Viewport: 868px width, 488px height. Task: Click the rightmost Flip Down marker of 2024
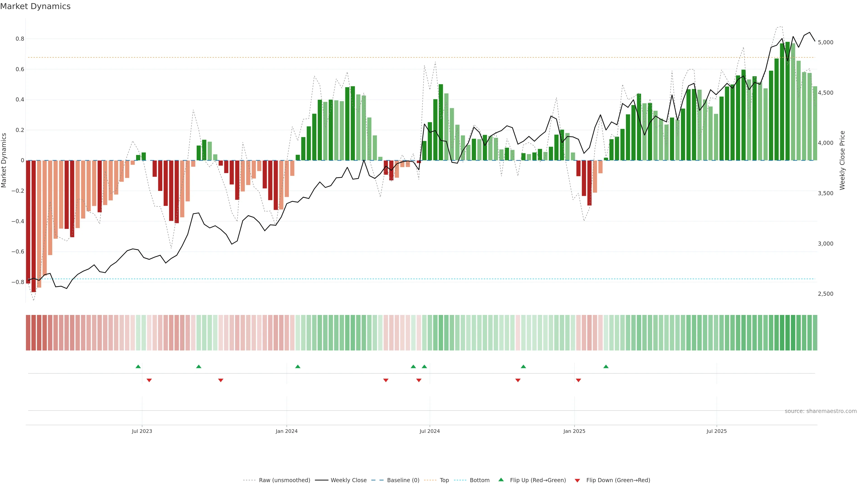[x=518, y=380]
